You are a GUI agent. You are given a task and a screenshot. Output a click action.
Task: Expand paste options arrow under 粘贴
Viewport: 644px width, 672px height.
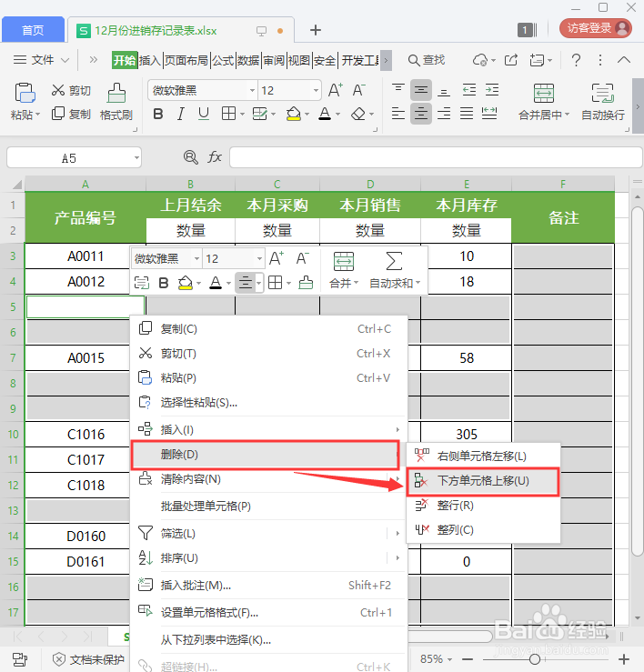coord(37,115)
